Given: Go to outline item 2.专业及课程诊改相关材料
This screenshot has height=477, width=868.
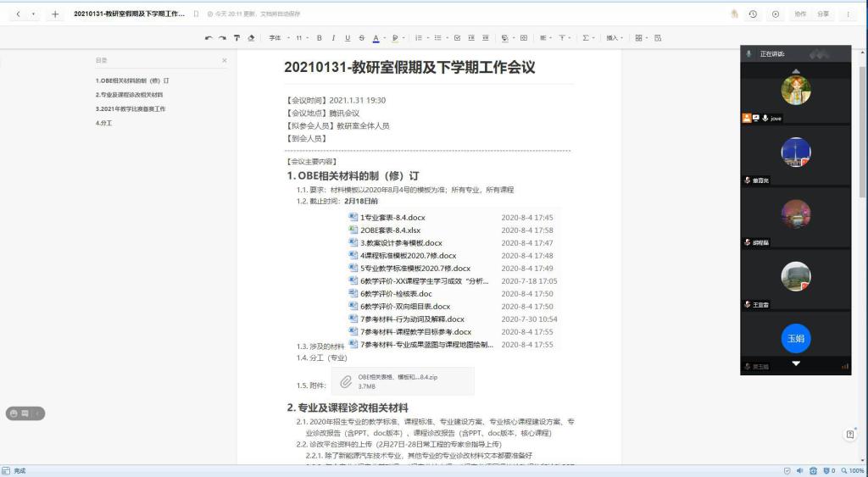Looking at the screenshot, I should tap(129, 95).
